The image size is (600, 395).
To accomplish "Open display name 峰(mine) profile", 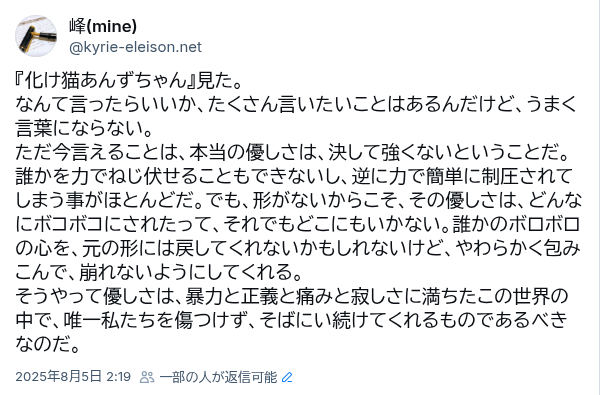I will click(103, 26).
